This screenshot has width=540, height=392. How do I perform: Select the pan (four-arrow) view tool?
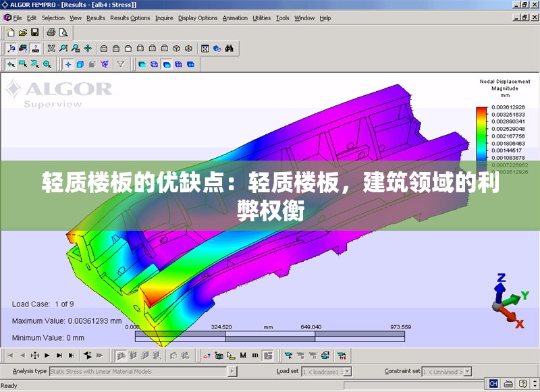pyautogui.click(x=88, y=49)
